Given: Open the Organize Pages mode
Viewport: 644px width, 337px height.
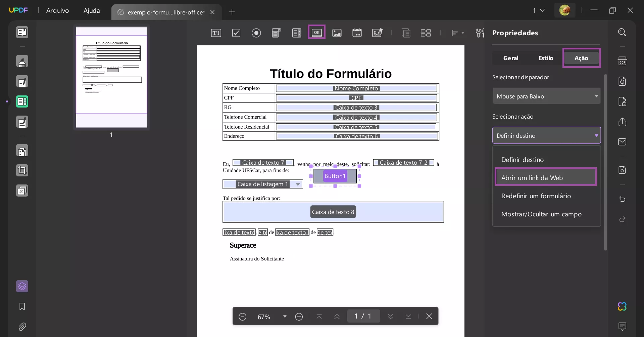Looking at the screenshot, I should (x=22, y=151).
